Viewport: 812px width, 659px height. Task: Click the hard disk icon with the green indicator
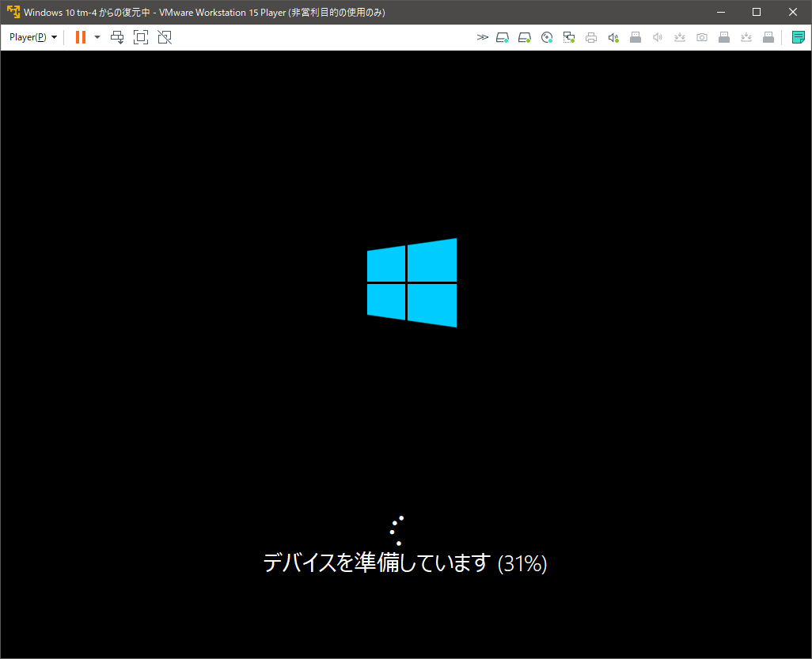pos(525,37)
